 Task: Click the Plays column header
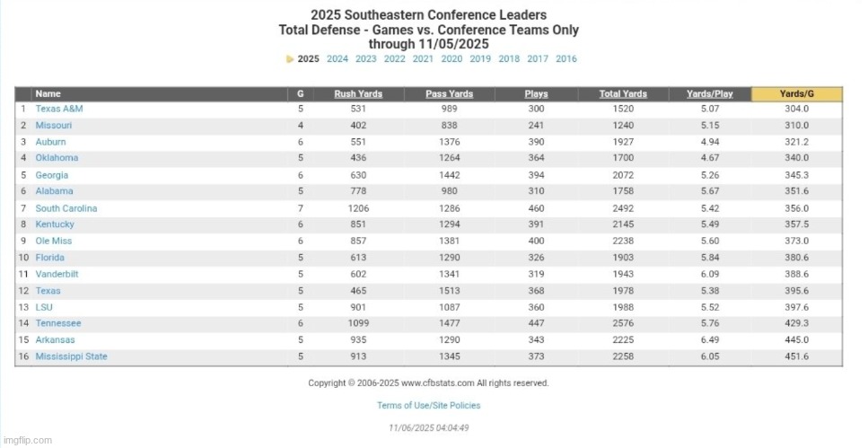(x=536, y=93)
